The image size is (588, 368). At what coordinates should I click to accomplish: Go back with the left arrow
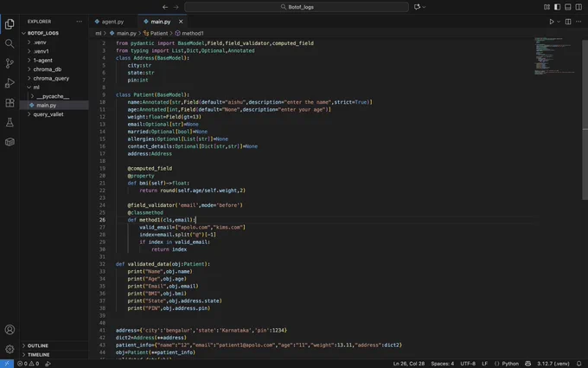(x=165, y=7)
